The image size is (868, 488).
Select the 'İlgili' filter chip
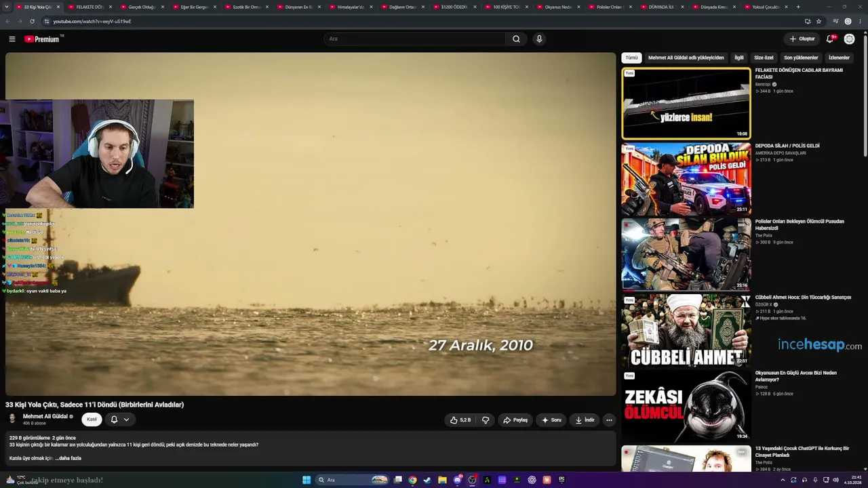[739, 58]
